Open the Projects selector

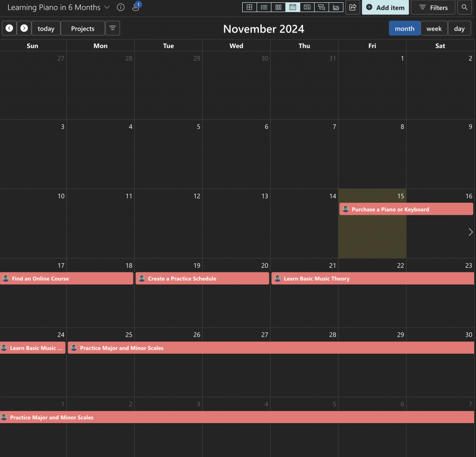click(82, 28)
